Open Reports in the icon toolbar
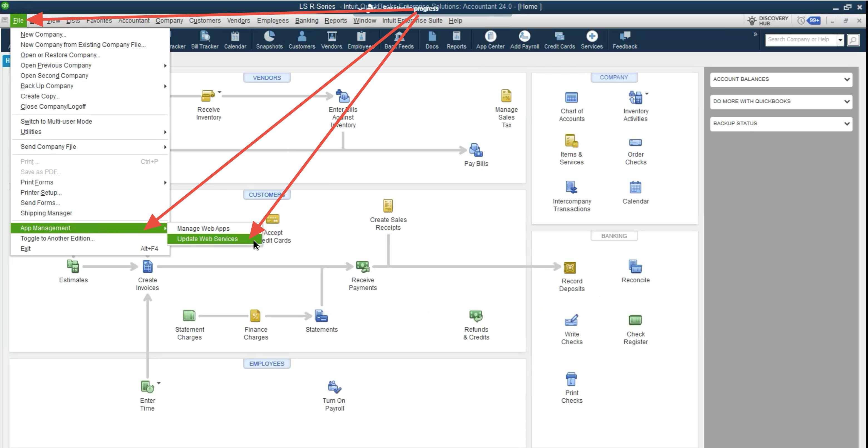Image resolution: width=868 pixels, height=448 pixels. 456,40
